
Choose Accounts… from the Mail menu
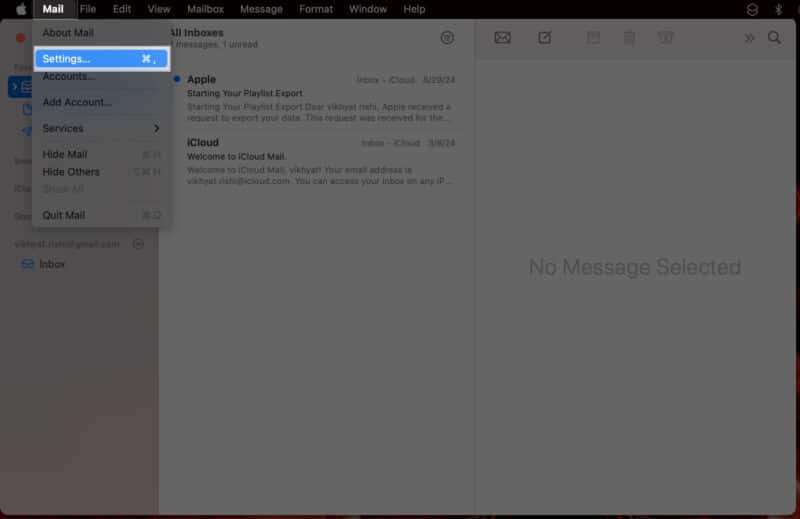[x=101, y=76]
